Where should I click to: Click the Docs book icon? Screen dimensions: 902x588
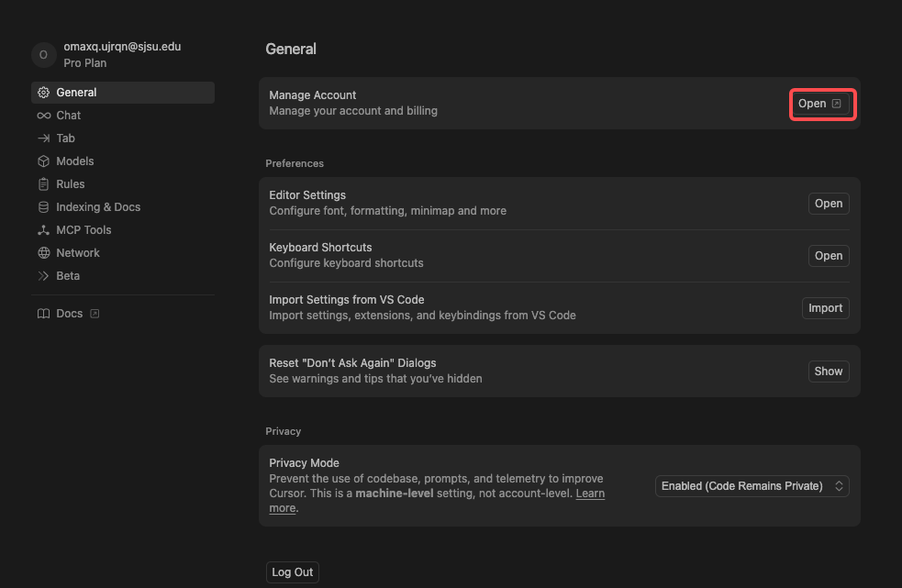[x=43, y=314]
